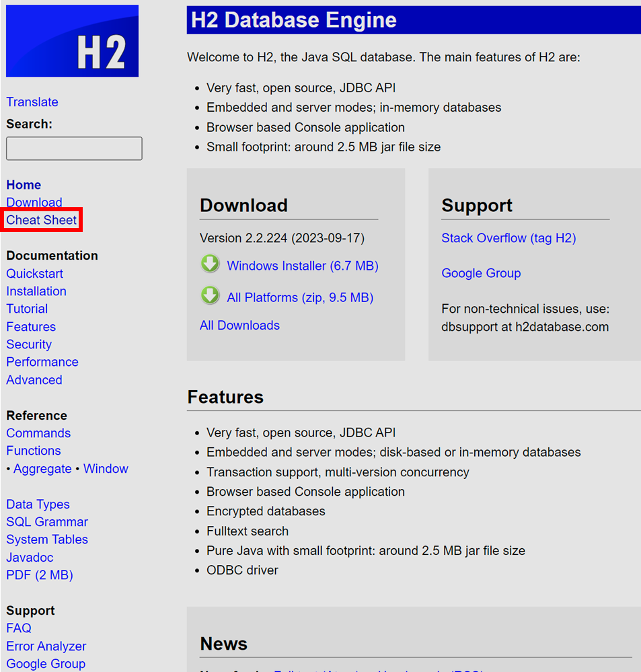Open the SQL Grammar reference

47,522
